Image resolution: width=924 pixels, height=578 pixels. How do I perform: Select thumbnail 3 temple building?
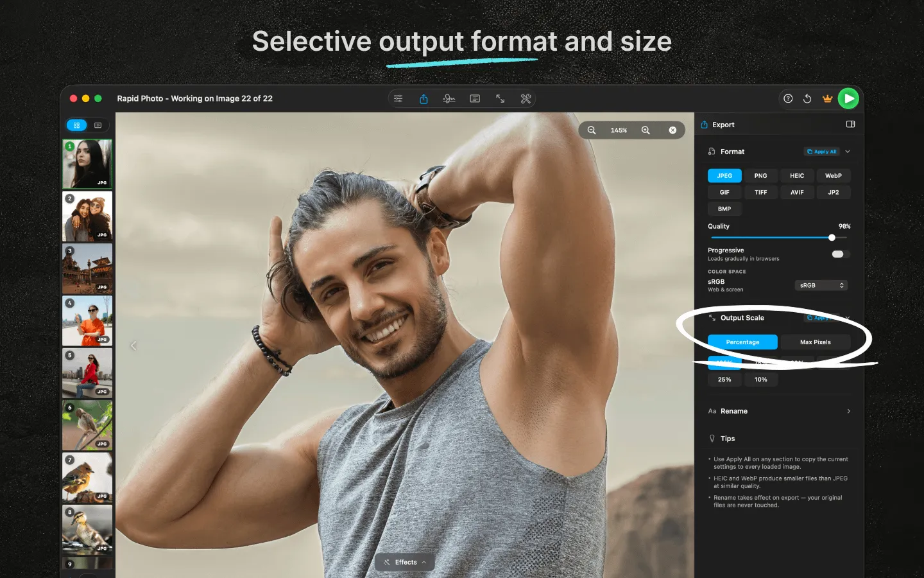click(87, 268)
